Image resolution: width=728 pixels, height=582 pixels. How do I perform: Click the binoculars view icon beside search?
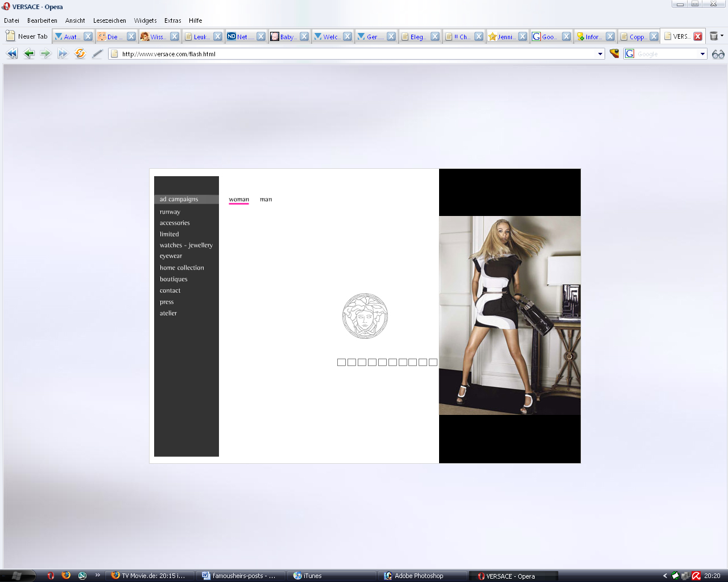pyautogui.click(x=718, y=54)
